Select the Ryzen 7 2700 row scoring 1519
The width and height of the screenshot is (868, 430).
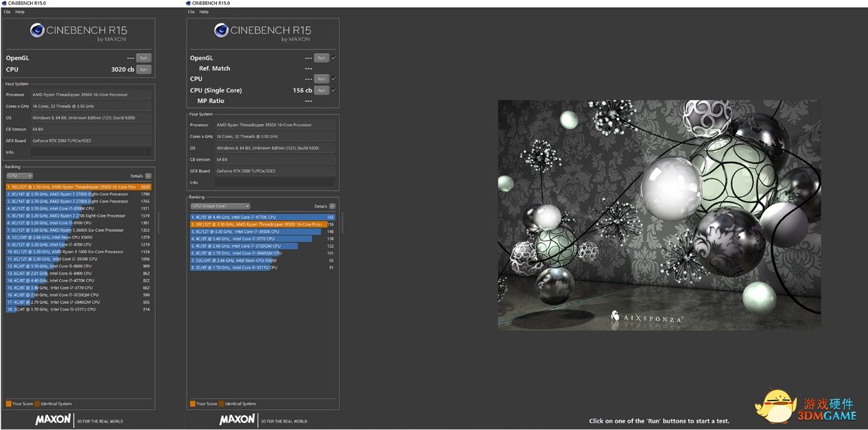point(79,215)
